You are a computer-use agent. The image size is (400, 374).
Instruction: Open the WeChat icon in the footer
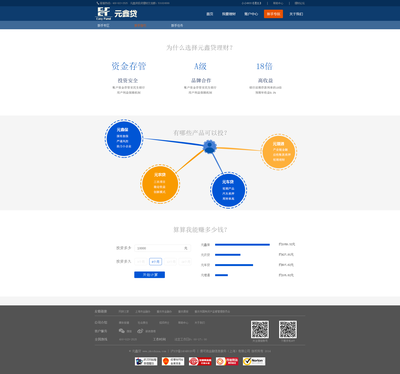click(x=122, y=331)
